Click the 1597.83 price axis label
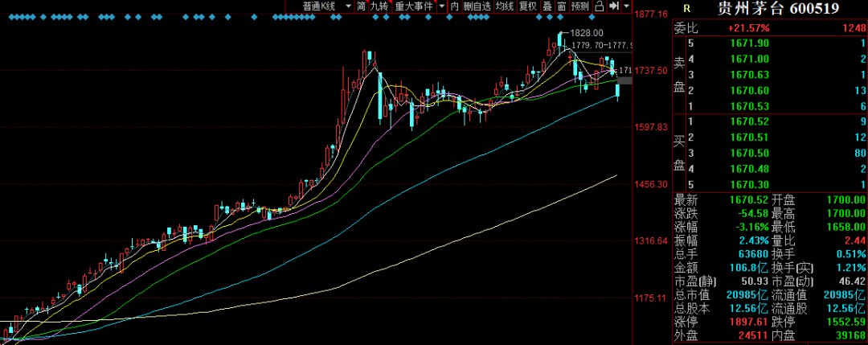Screen dimensions: 868x345 pos(652,127)
